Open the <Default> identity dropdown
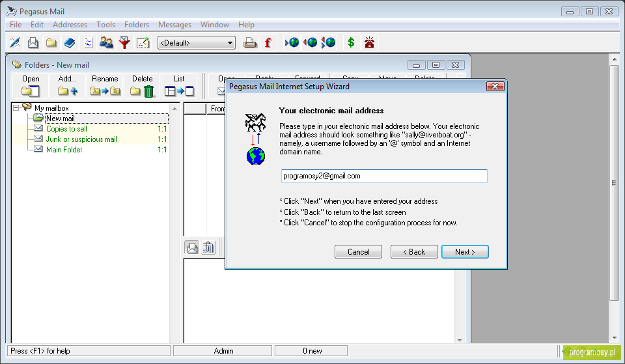 tap(197, 43)
